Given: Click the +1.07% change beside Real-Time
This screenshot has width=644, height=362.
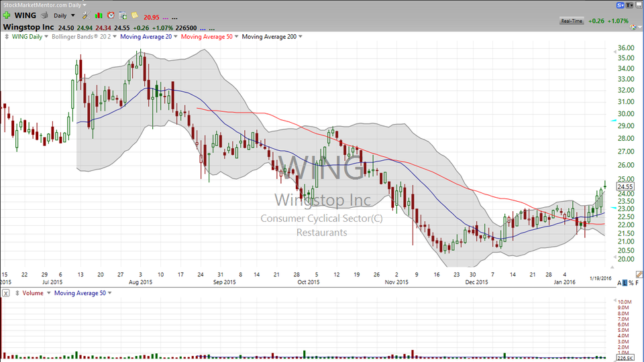Looking at the screenshot, I should (x=619, y=21).
